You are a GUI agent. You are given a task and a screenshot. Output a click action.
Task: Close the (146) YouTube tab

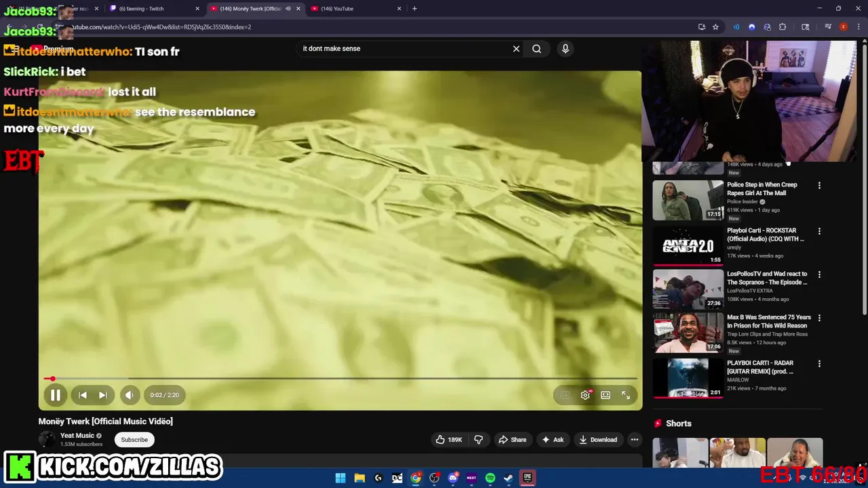tap(399, 9)
